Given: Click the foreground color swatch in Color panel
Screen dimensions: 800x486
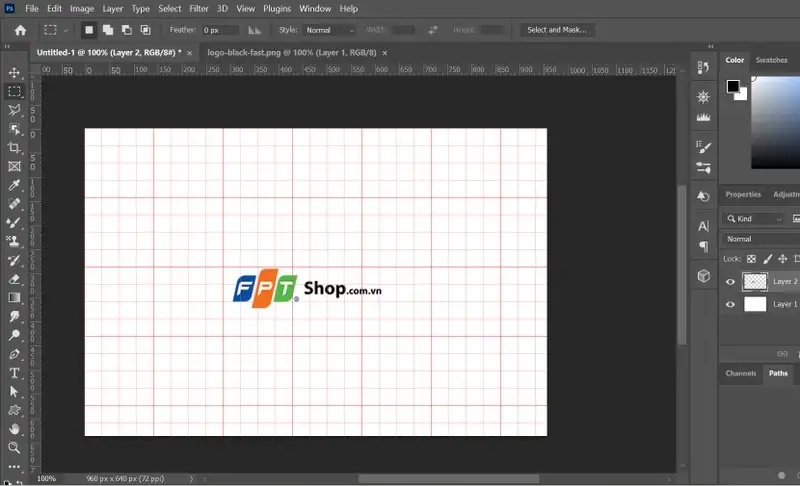Looking at the screenshot, I should click(x=733, y=87).
